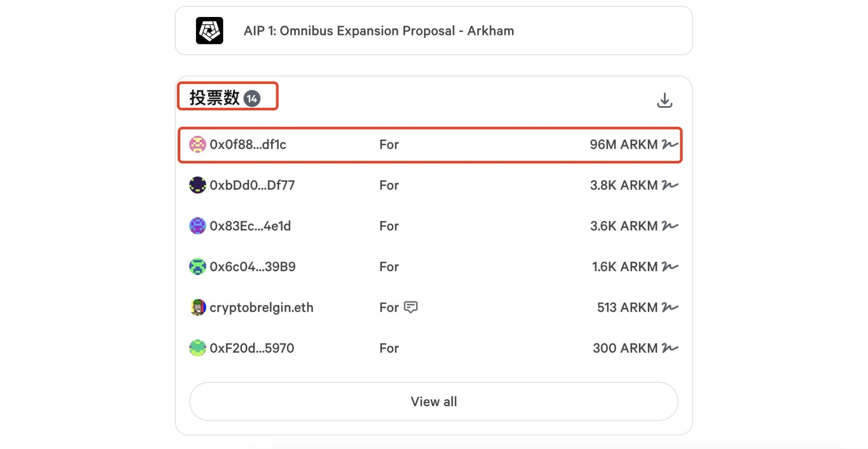Open the voting power chart for 0xF20d...5970
Screen dimensions: 868x449
click(x=669, y=348)
